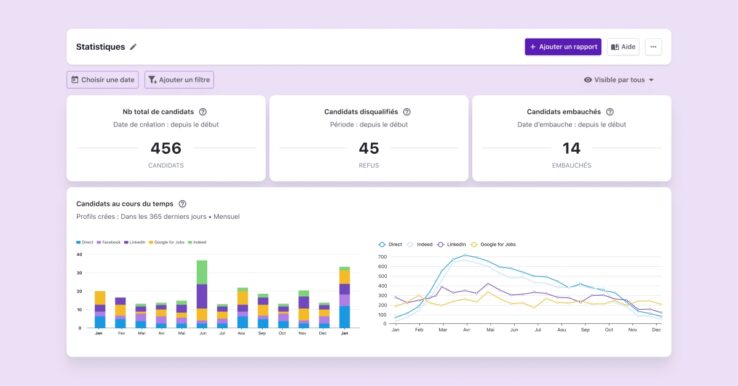The image size is (738, 386).
Task: Toggle the LinkedIn series in the line chart legend
Action: click(451, 245)
